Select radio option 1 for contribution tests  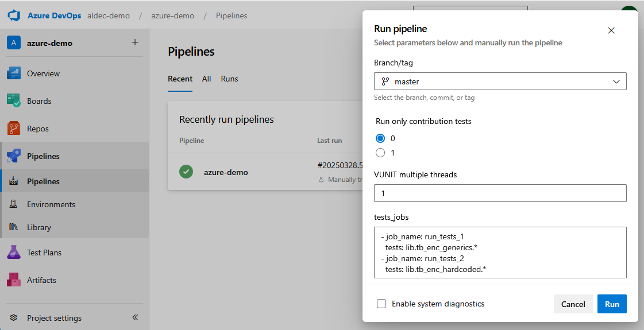click(380, 153)
